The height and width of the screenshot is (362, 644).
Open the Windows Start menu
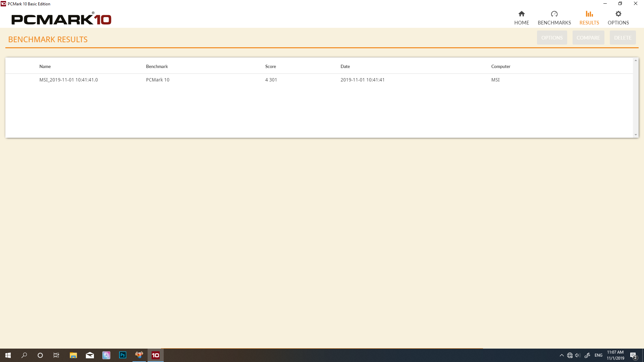8,355
